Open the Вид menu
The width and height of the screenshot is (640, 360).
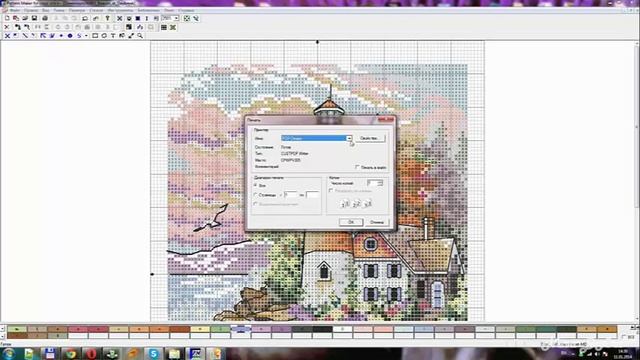(46, 10)
